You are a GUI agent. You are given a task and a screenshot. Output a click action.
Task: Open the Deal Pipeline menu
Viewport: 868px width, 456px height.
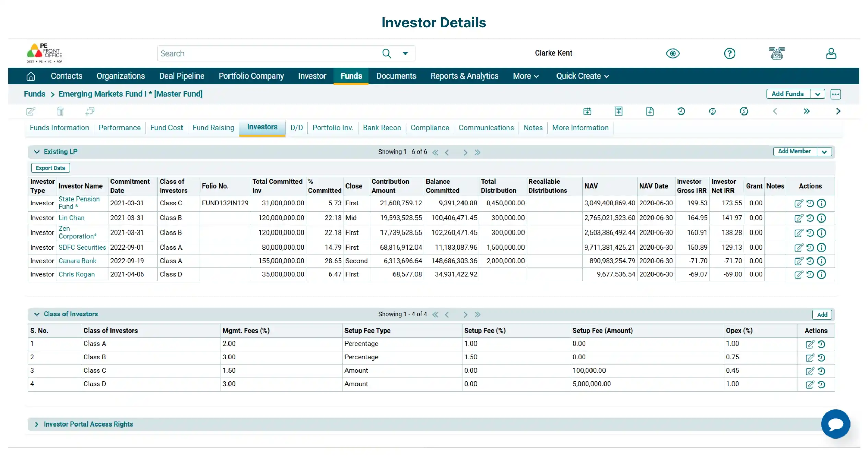(181, 76)
